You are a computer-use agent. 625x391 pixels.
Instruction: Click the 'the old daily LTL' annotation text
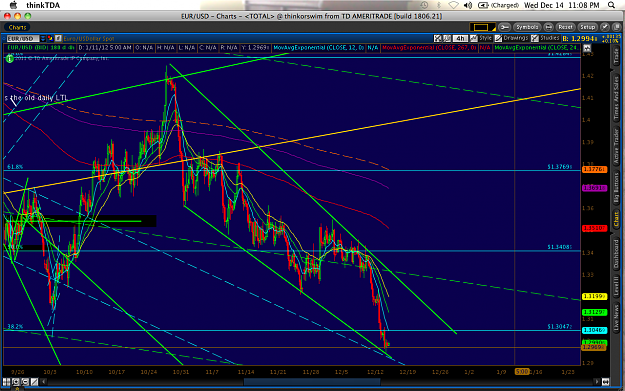pos(39,98)
